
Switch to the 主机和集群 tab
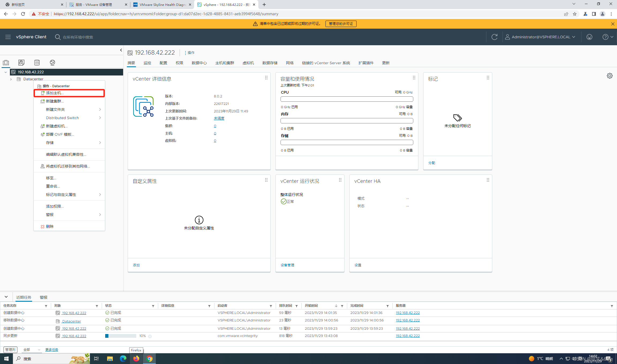click(225, 63)
